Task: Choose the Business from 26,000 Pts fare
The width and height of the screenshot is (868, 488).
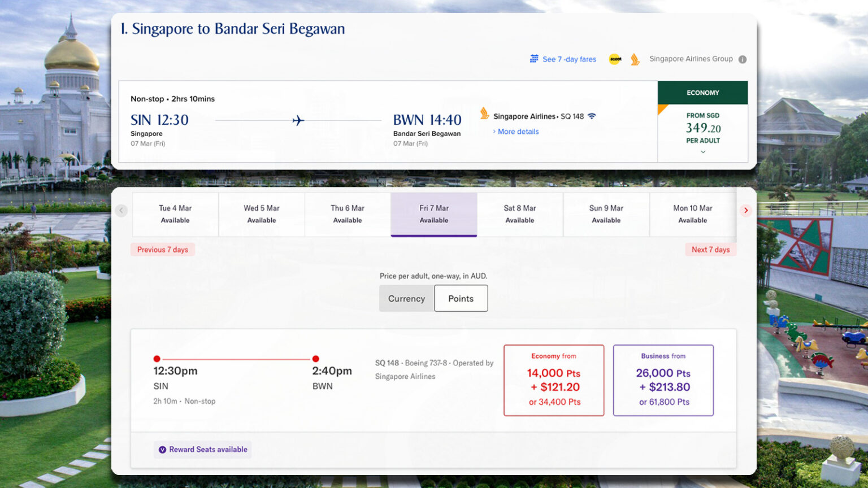Action: coord(663,380)
